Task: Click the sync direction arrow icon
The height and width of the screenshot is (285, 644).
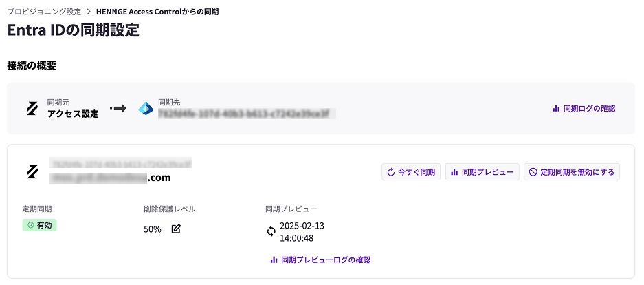Action: [118, 109]
